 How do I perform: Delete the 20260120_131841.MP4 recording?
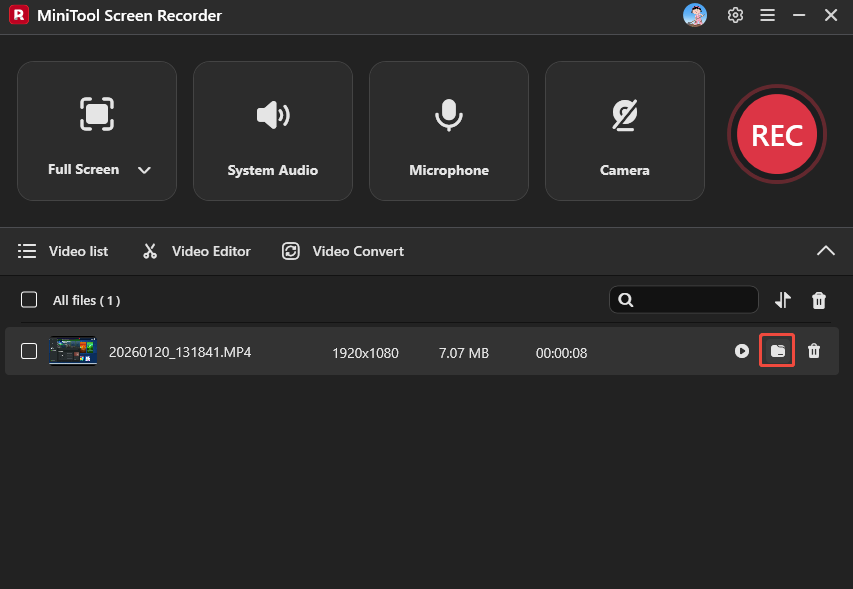click(x=813, y=352)
